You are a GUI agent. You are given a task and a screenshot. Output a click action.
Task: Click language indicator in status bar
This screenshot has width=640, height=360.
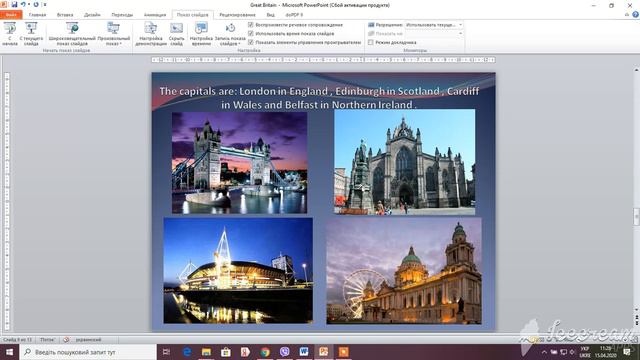88,340
